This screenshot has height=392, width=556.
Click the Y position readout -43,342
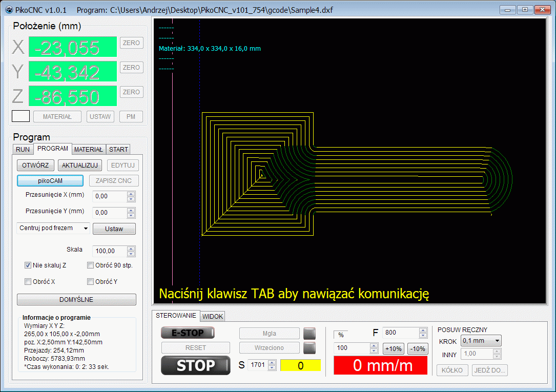[73, 71]
